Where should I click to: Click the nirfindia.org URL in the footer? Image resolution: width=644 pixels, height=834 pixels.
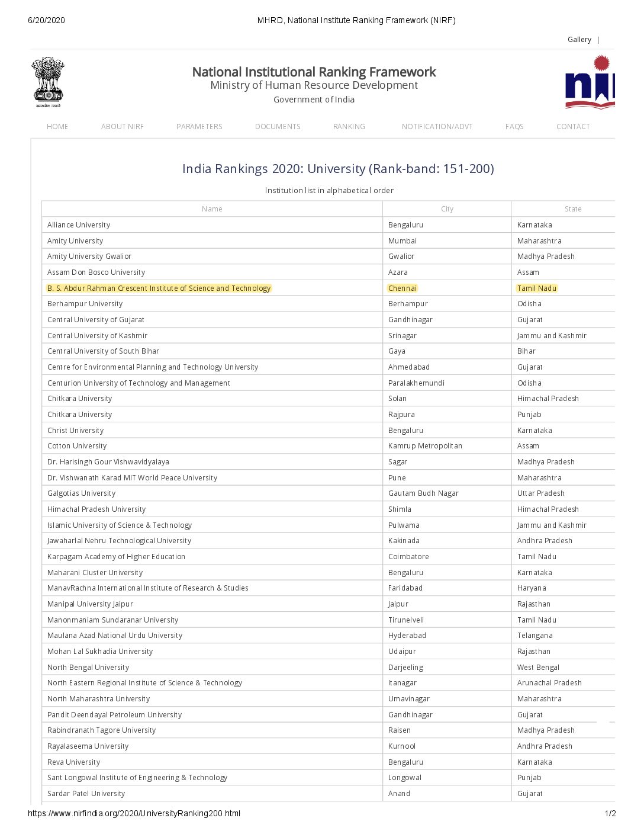[x=134, y=813]
